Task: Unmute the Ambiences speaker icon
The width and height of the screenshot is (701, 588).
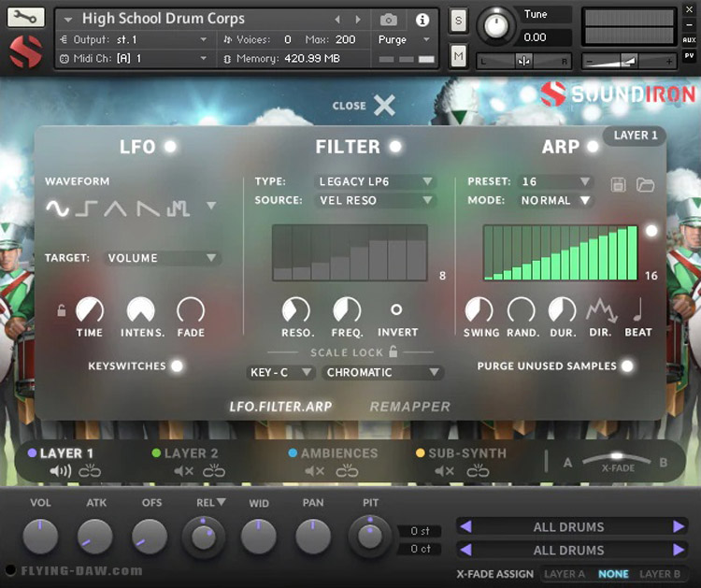Action: pos(314,471)
